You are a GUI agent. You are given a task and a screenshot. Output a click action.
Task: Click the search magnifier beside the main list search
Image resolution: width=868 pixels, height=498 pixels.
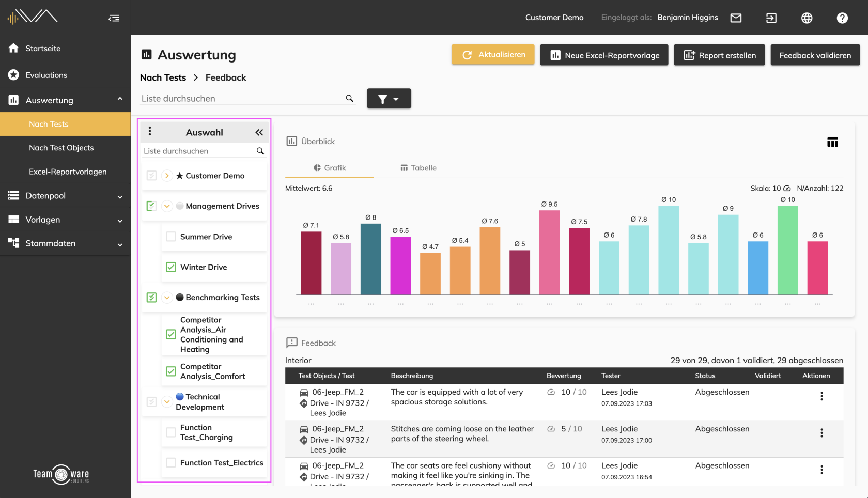tap(350, 98)
